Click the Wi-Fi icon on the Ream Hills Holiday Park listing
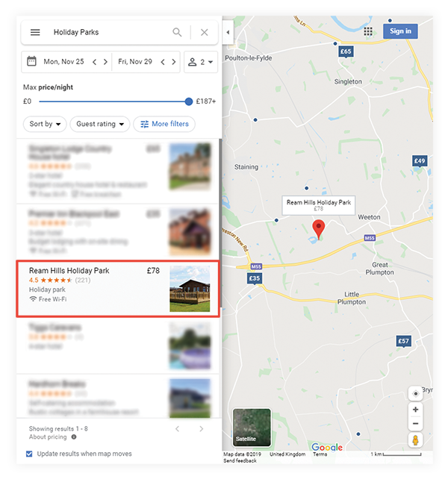The height and width of the screenshot is (479, 448). 33,298
